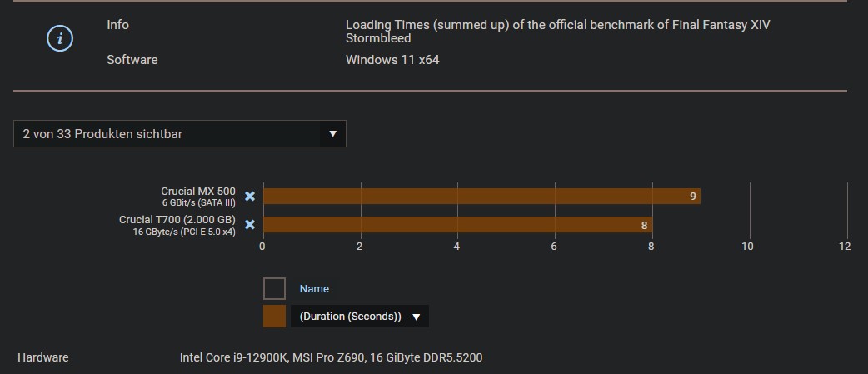Click value 9 on the MX 500 bar
Image resolution: width=868 pixels, height=374 pixels.
(692, 197)
